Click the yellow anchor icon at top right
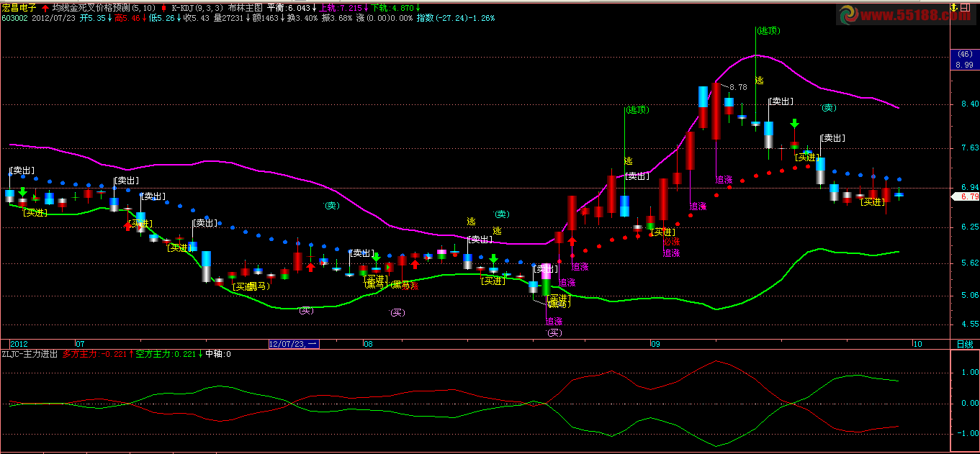Image resolution: width=980 pixels, height=454 pixels. click(954, 6)
